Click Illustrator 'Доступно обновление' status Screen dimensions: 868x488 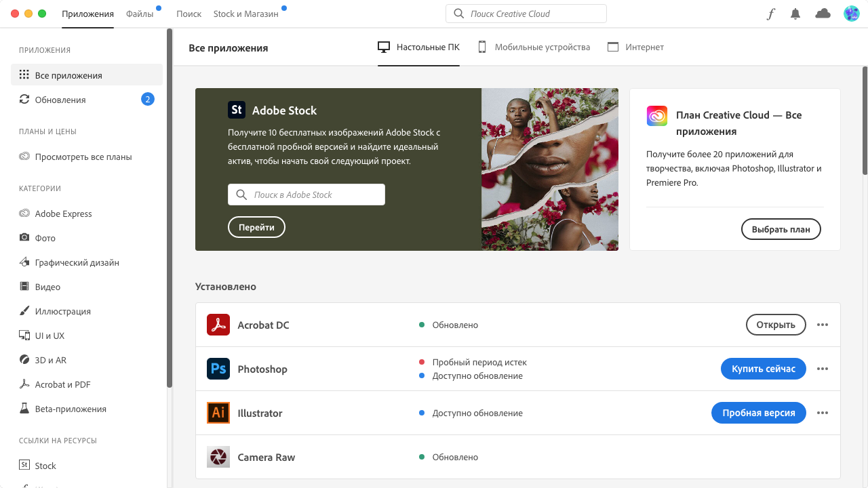[x=477, y=413]
